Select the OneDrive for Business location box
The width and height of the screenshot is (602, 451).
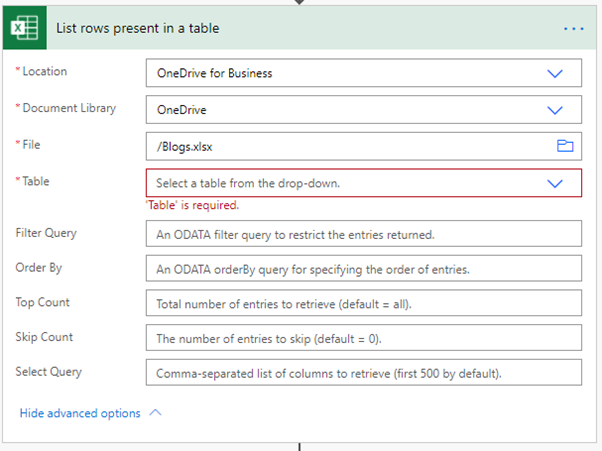[x=364, y=73]
